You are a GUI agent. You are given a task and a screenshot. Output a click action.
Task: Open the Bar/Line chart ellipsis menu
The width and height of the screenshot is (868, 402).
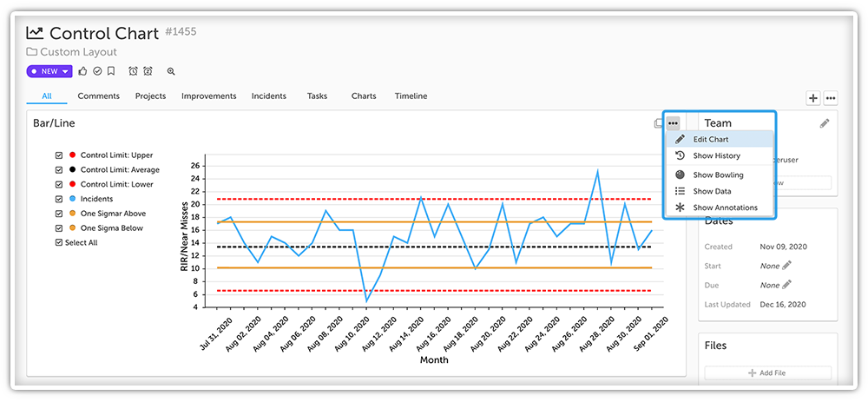673,123
